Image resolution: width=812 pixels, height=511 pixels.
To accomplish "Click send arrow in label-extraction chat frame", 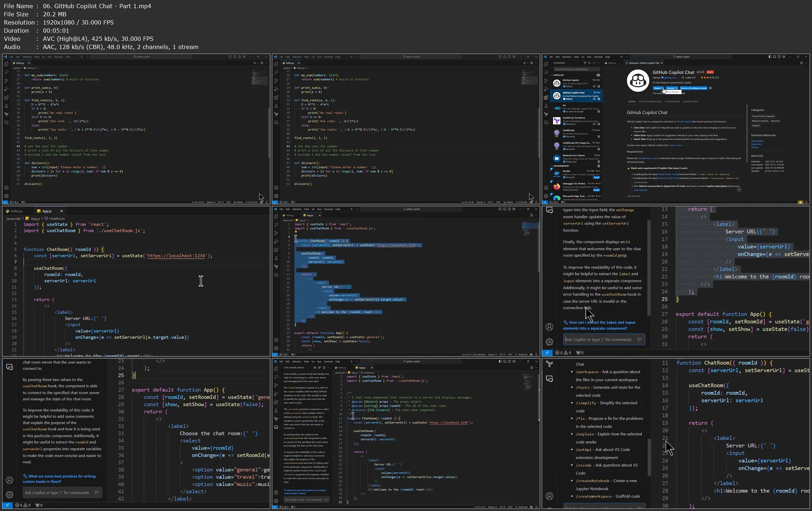I will tap(640, 339).
